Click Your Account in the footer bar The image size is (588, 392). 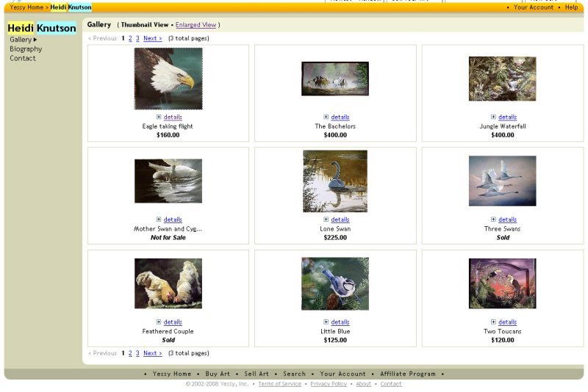343,374
